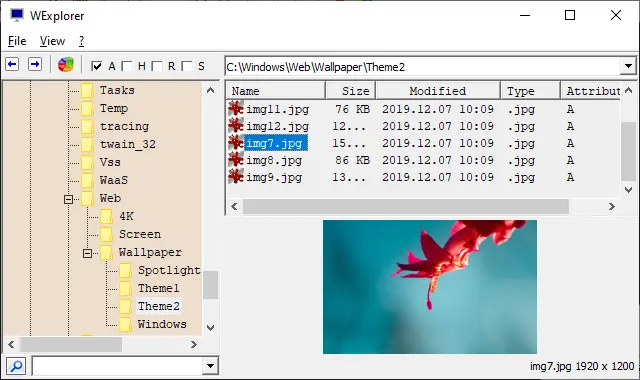Select the twain_32 tree label

click(x=128, y=144)
